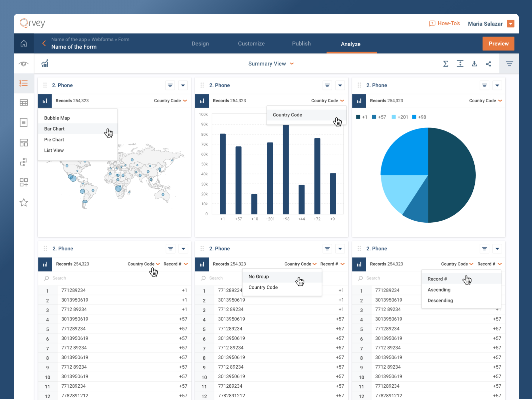Switch to the Publish tab
The width and height of the screenshot is (532, 400).
coord(301,44)
